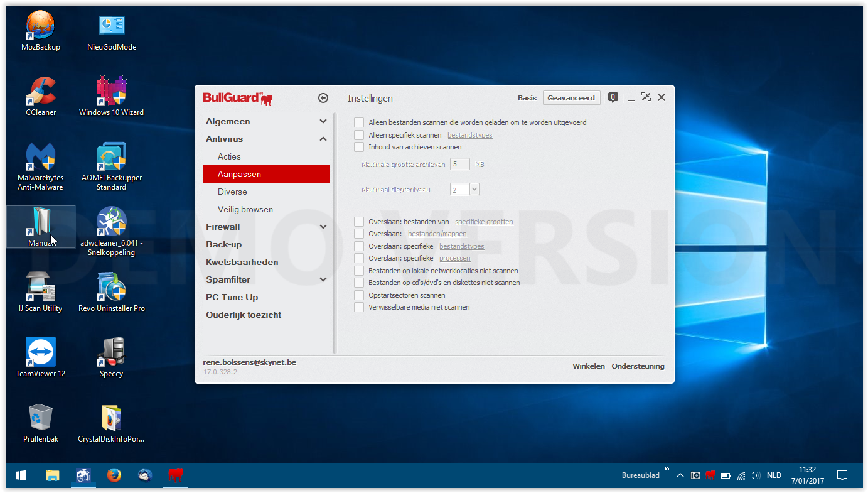Select the Aanpassen menu item
This screenshot has height=493, width=868.
point(266,174)
